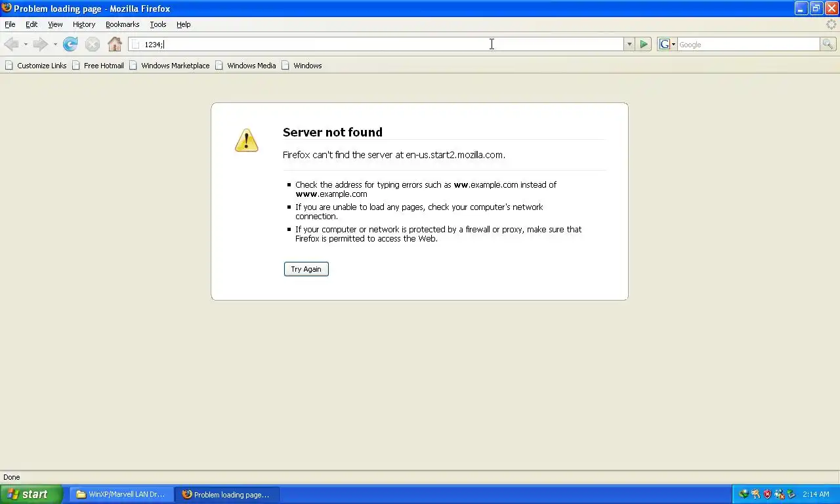Screen dimensions: 840x504
Task: Go back using the Back arrow button
Action: click(x=11, y=44)
